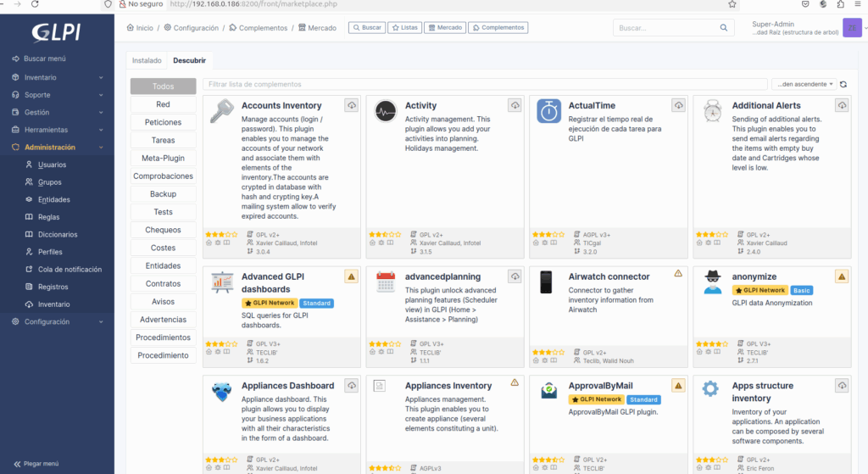Screen dimensions: 868x474
Task: Click the download icon on ActualTime plugin
Action: point(678,105)
